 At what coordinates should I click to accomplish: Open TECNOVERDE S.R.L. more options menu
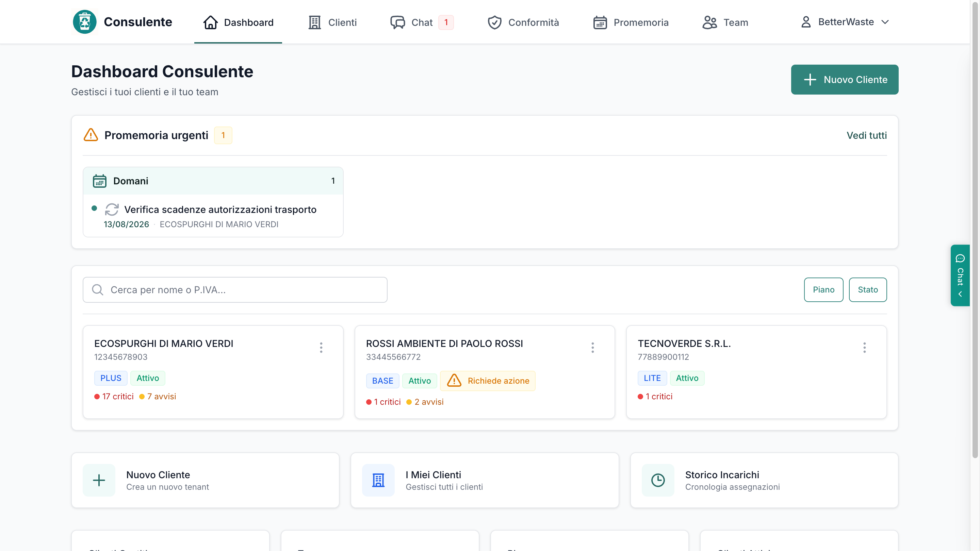864,348
